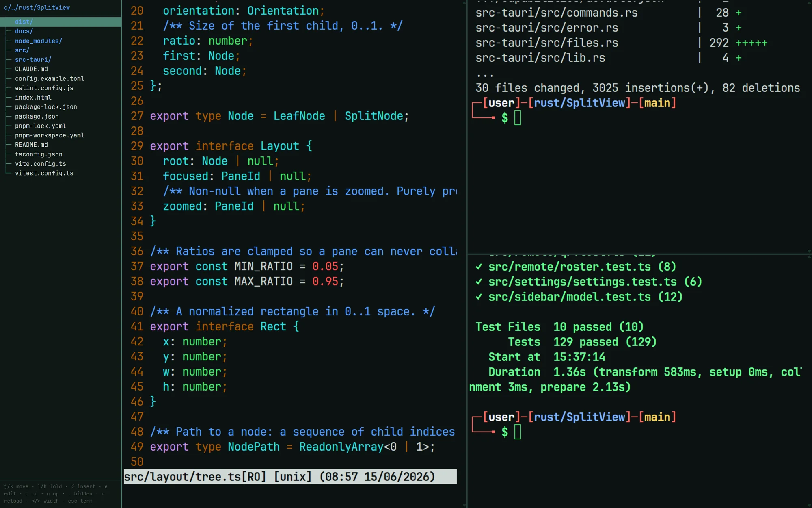Click the src/layout/tree.ts[RO] status line

[290, 477]
